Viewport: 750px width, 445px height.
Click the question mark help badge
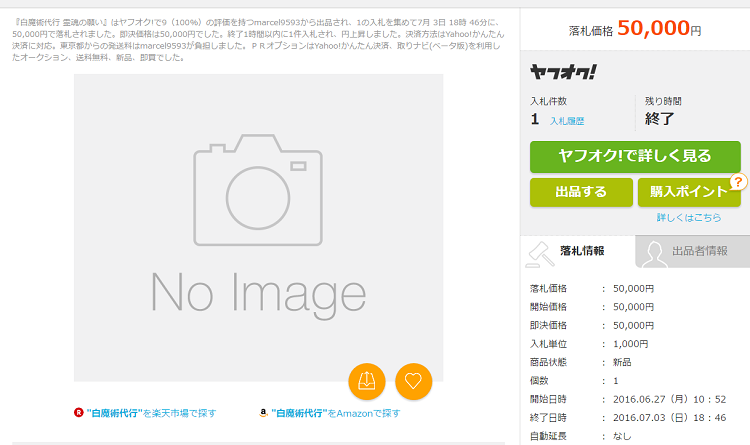click(x=739, y=181)
